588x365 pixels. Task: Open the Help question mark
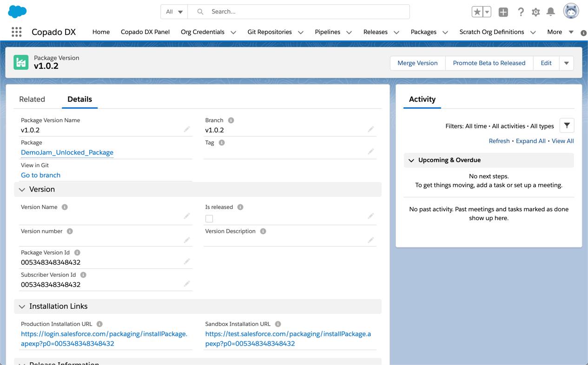[x=521, y=12]
